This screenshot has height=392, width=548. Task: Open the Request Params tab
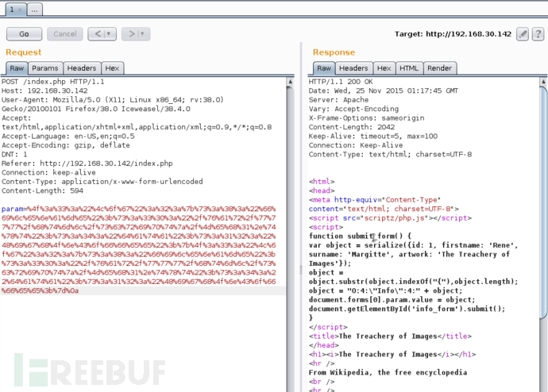(45, 68)
